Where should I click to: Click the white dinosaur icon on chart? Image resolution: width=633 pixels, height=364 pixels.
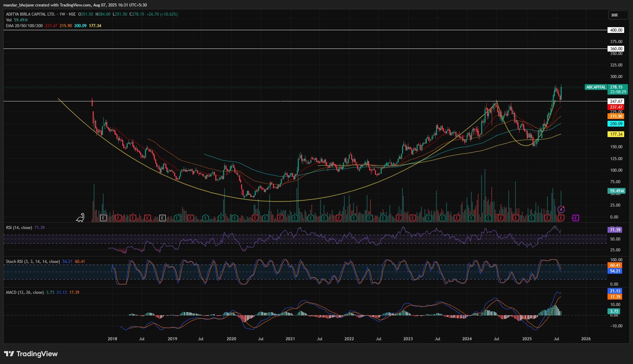click(x=80, y=217)
